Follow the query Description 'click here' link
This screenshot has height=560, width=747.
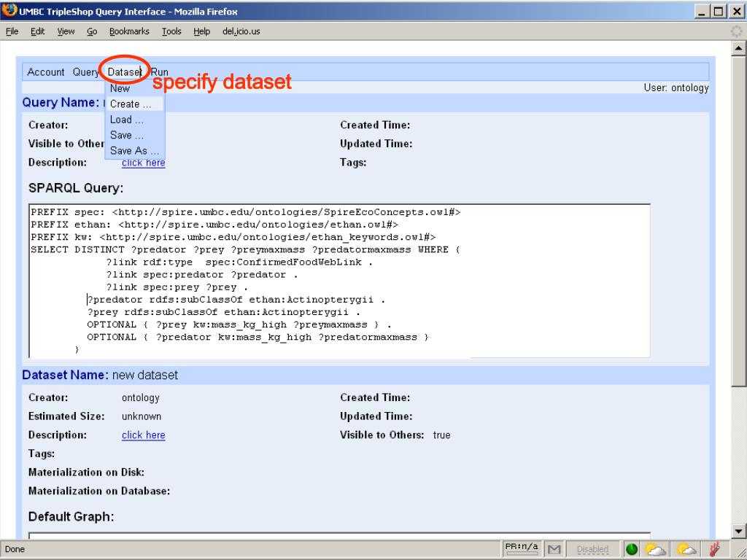point(144,163)
